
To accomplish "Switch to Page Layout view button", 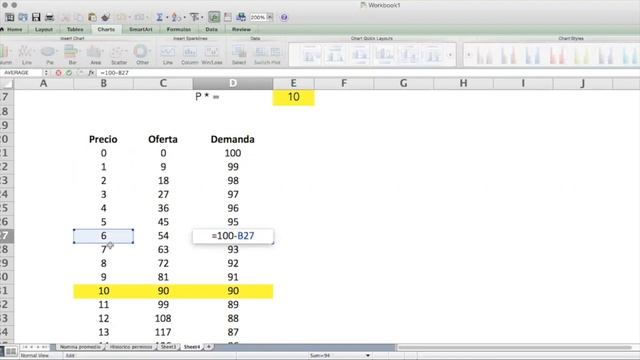I will (x=11, y=351).
